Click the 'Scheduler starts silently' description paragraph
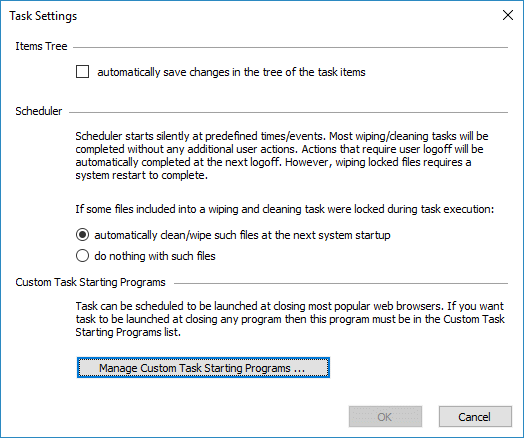 pos(282,155)
